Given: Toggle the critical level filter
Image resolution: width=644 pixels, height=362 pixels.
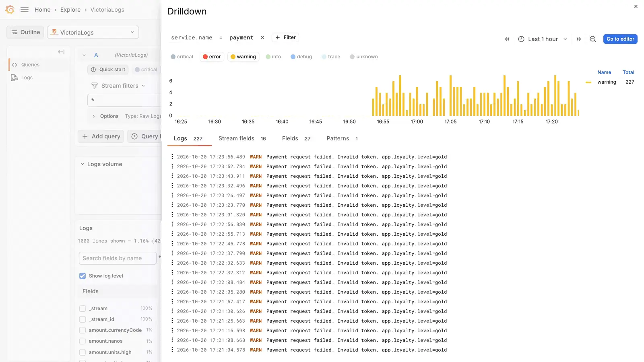Looking at the screenshot, I should tap(182, 57).
